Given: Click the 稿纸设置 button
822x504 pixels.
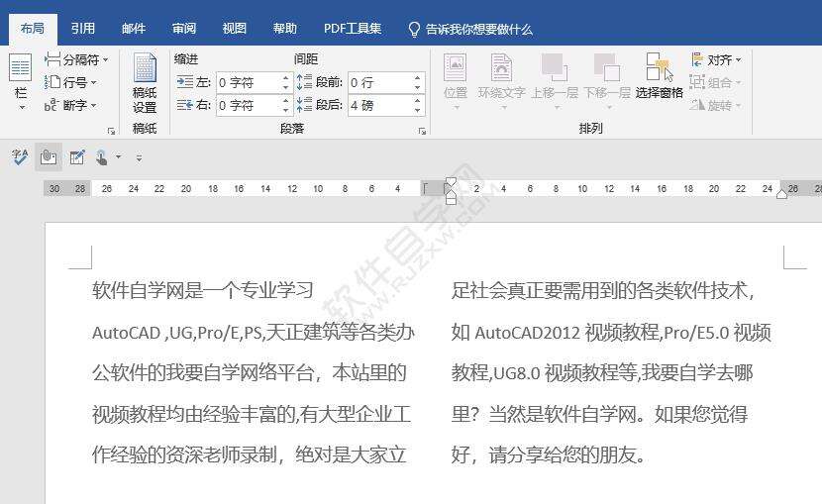Looking at the screenshot, I should 145,83.
